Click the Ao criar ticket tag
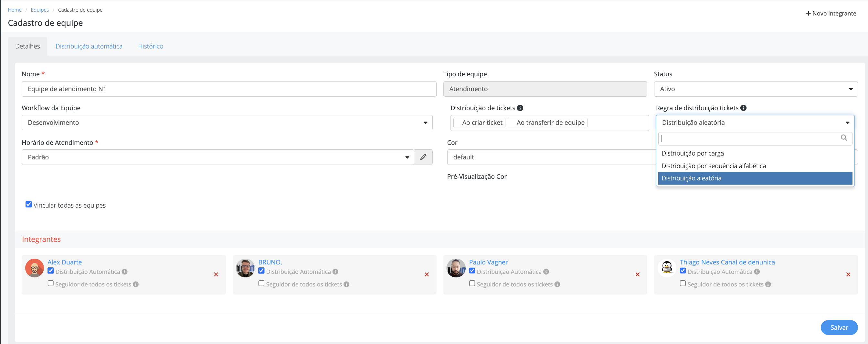This screenshot has width=868, height=344. 479,123
